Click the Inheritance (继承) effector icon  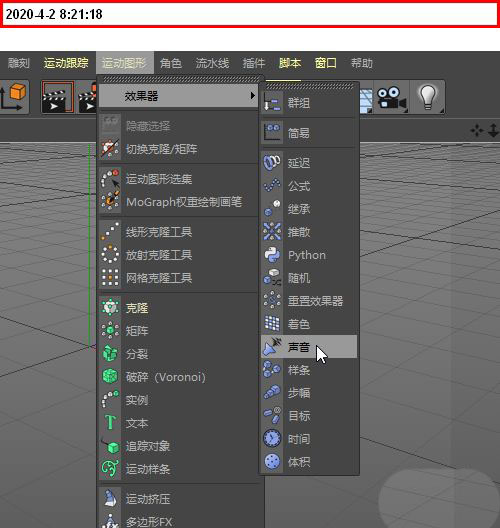(272, 208)
